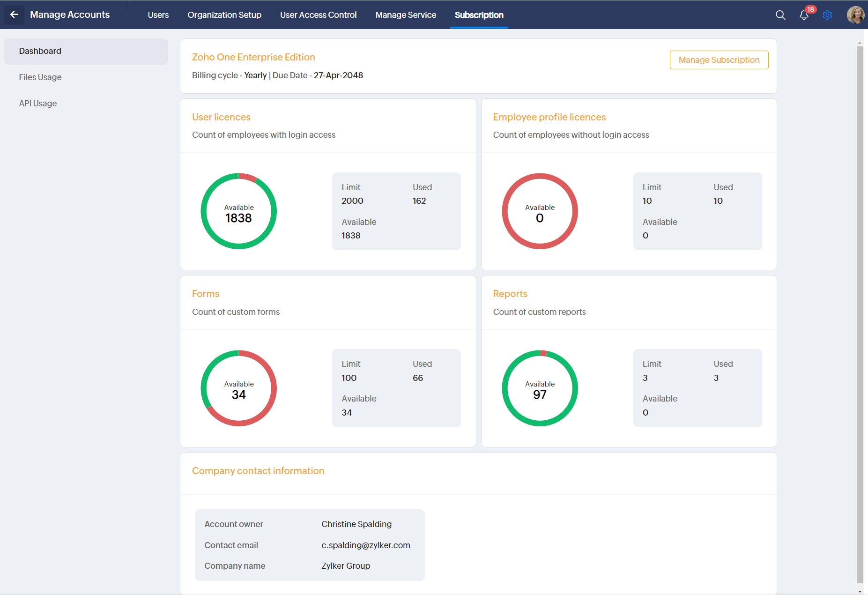Click the Employee profile licences donut chart
Screen dimensions: 868x595
(x=540, y=211)
